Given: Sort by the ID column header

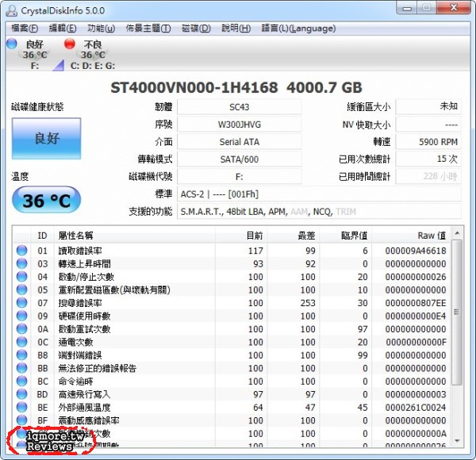Looking at the screenshot, I should [43, 236].
